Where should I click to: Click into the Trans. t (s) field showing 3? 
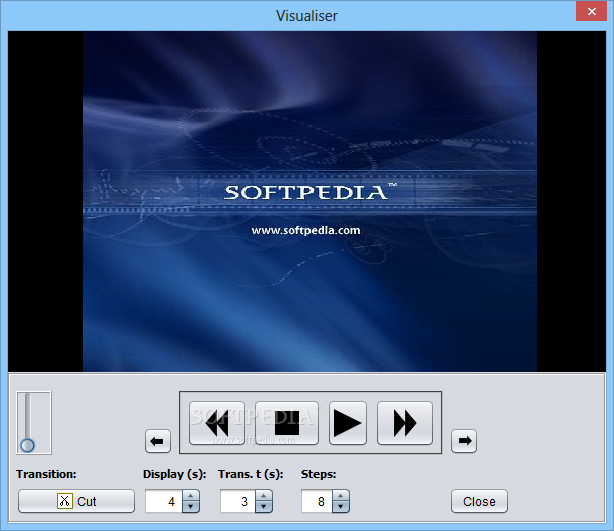(x=238, y=501)
